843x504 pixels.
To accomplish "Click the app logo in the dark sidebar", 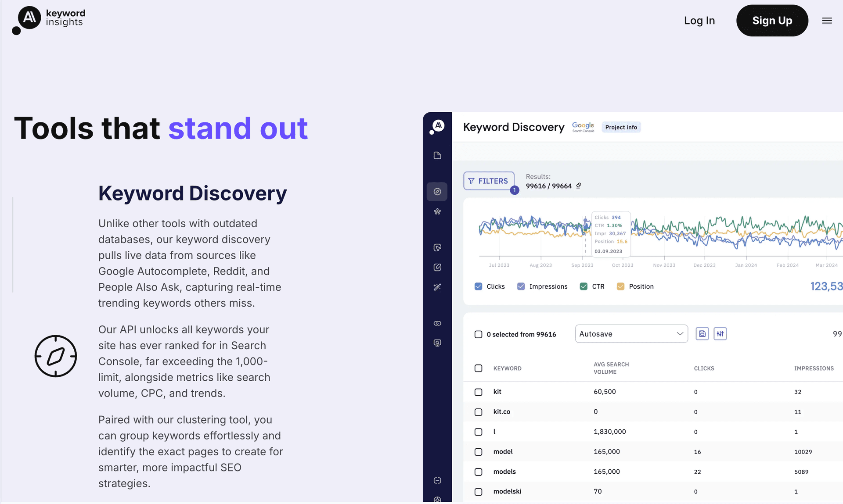I will click(x=437, y=126).
